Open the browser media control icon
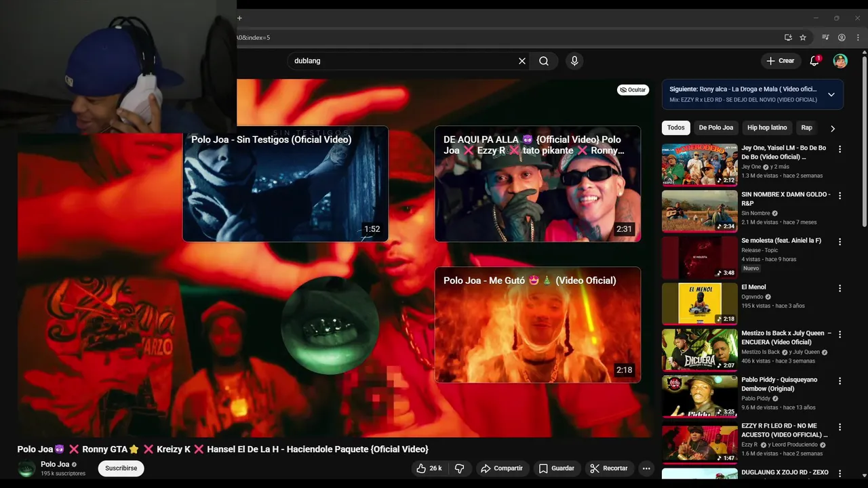This screenshot has height=488, width=868. (x=825, y=37)
